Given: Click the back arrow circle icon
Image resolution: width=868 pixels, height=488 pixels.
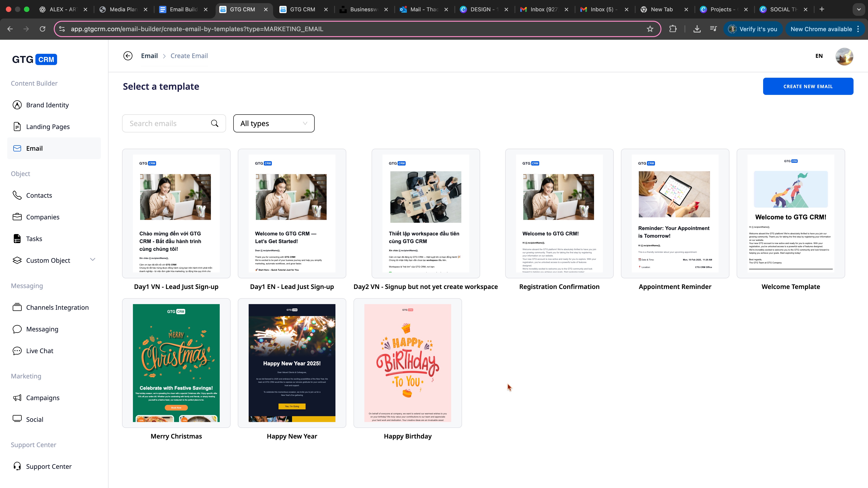Looking at the screenshot, I should [128, 56].
